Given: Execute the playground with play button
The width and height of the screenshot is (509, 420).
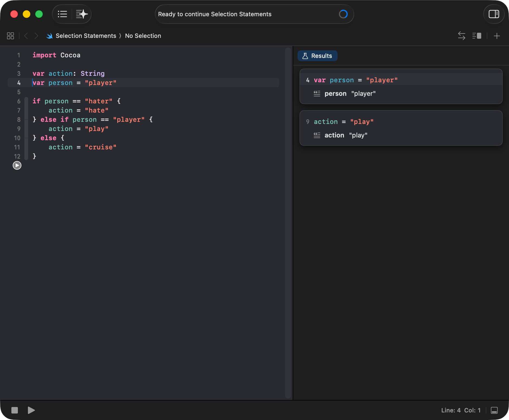Looking at the screenshot, I should 31,410.
